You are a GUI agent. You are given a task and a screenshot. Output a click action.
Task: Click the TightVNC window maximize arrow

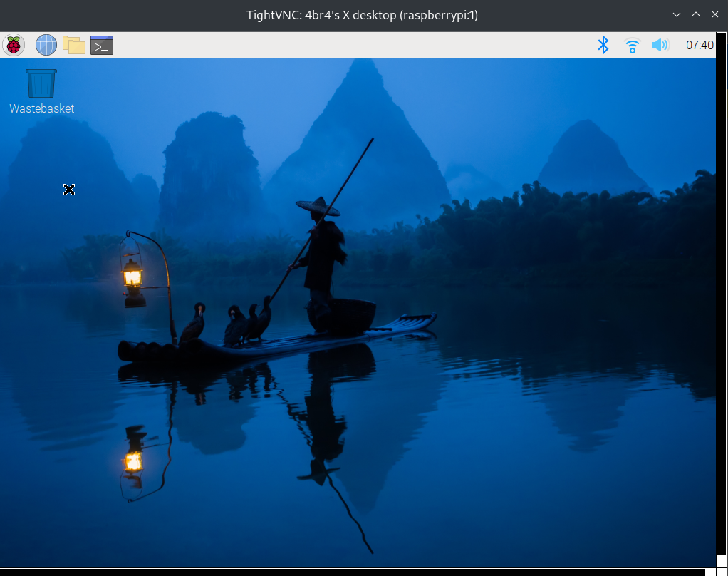[x=695, y=14]
